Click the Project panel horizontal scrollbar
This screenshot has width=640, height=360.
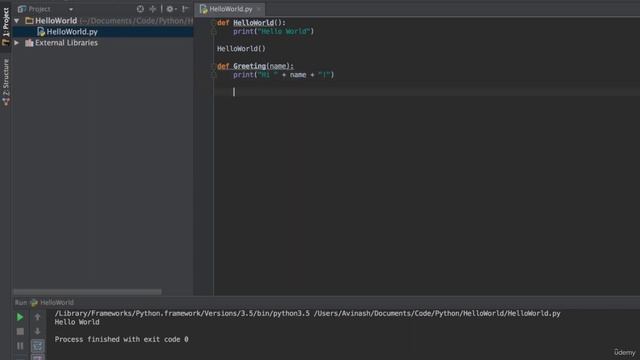click(87, 292)
